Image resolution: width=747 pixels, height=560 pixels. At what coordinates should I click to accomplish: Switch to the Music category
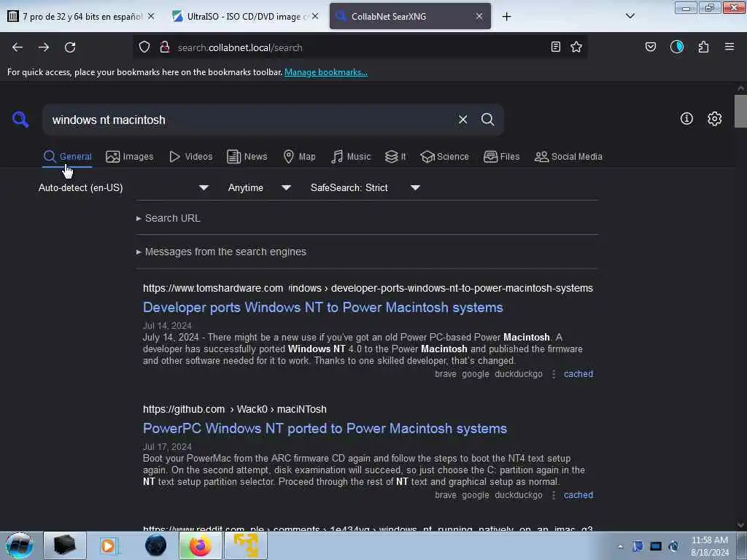(351, 157)
